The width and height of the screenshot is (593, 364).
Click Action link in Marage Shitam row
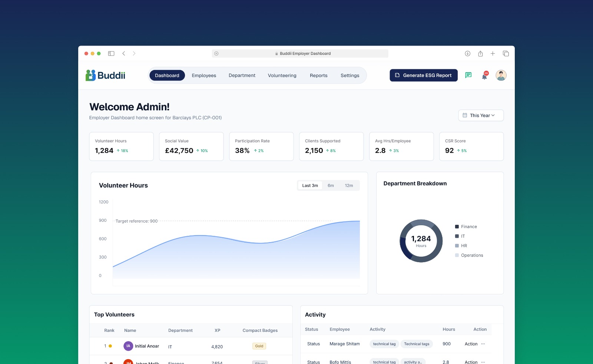tap(471, 344)
